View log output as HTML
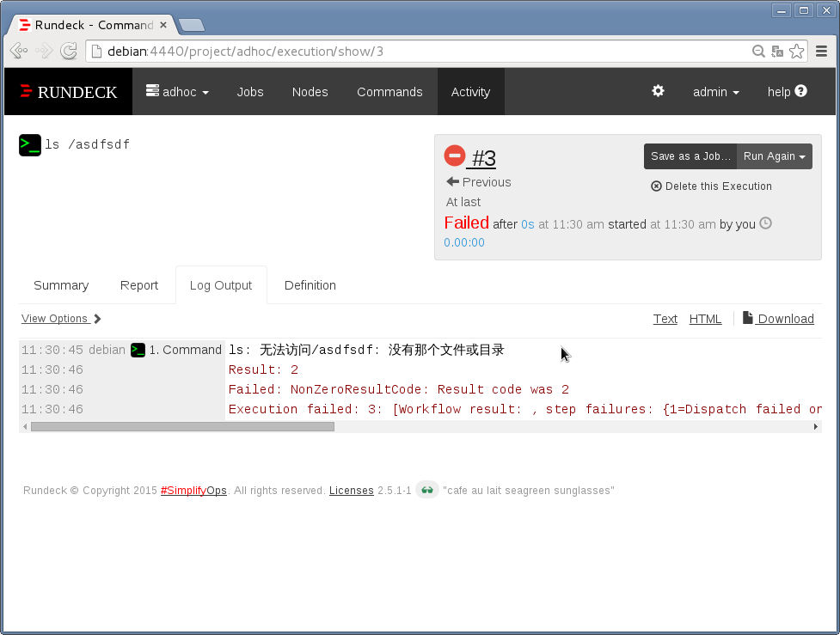 click(705, 319)
